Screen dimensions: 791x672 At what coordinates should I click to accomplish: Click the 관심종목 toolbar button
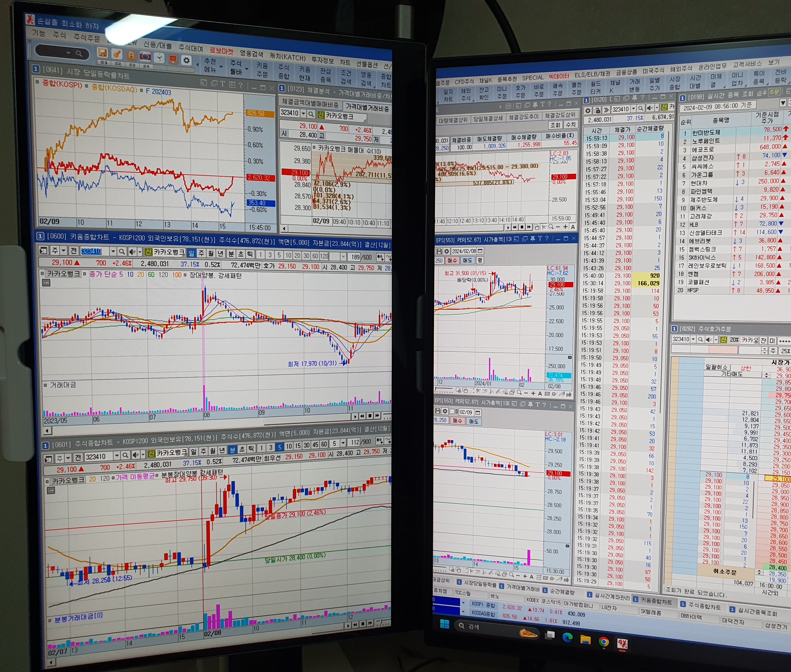click(x=325, y=75)
